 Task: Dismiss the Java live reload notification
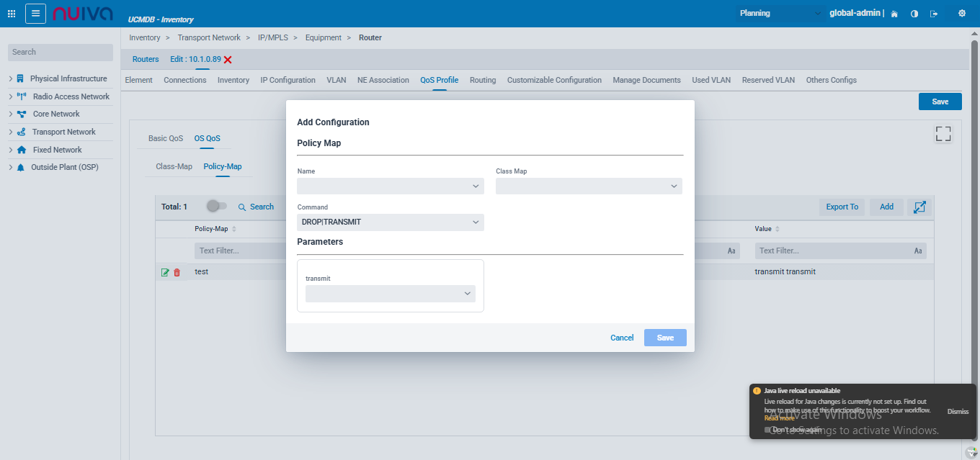[958, 411]
